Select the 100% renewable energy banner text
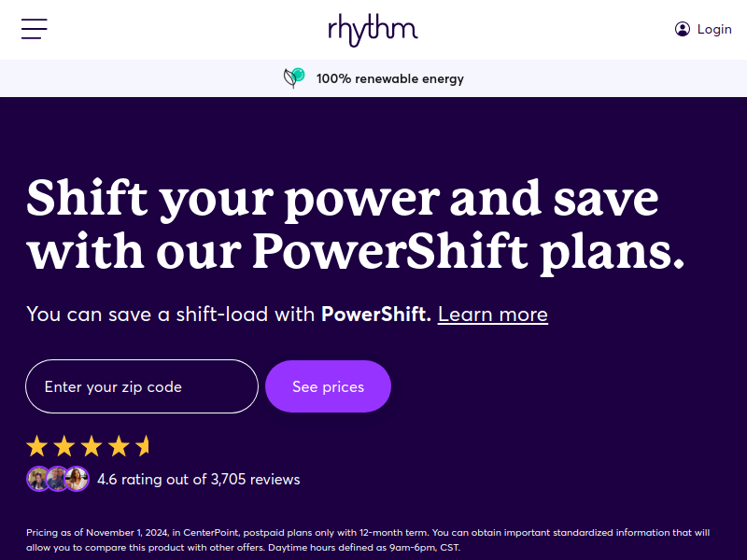The height and width of the screenshot is (560, 747). (389, 78)
